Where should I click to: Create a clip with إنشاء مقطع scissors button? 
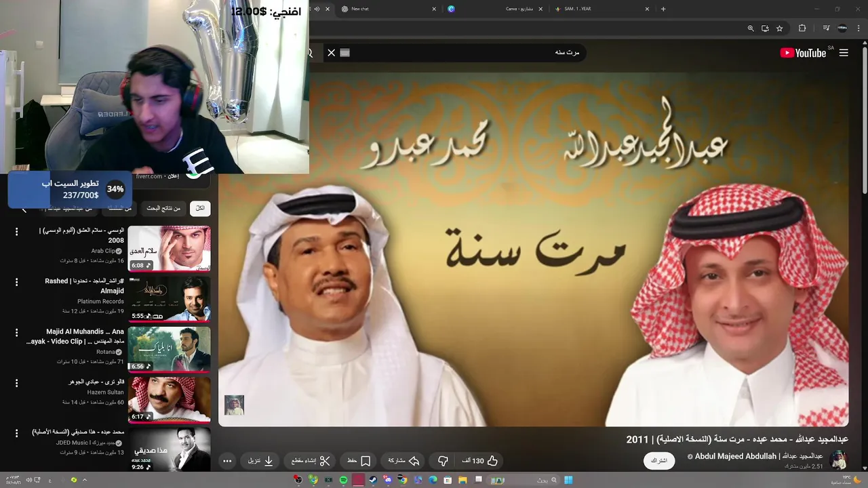[311, 461]
